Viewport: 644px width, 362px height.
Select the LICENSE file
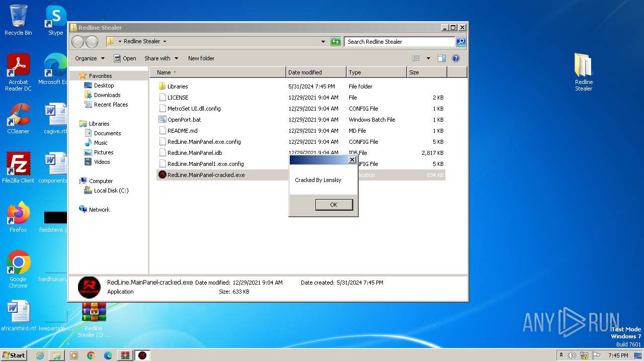(178, 98)
